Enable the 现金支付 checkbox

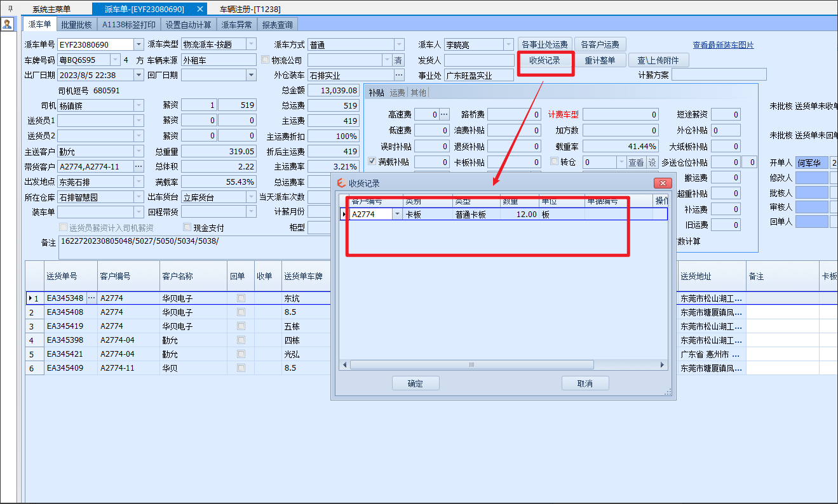coord(187,227)
